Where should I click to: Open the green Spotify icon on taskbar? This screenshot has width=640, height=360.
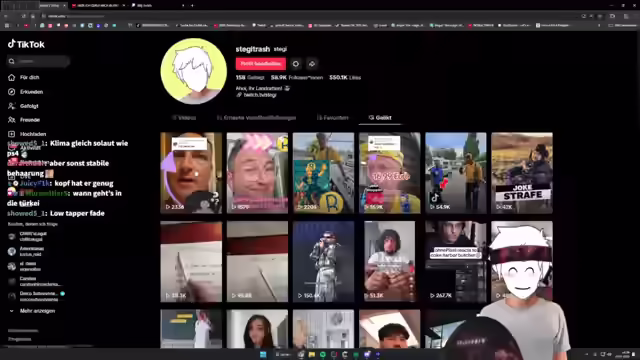point(323,354)
